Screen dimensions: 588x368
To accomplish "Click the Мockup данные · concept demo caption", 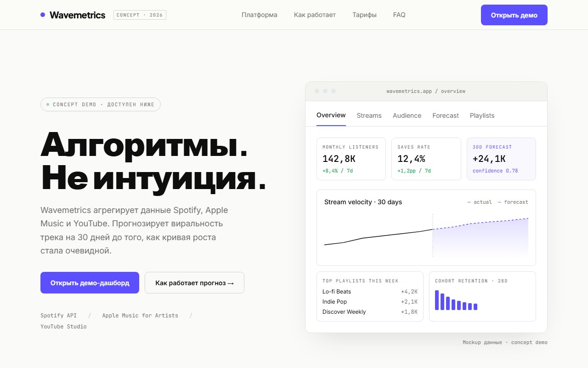I will coord(505,342).
